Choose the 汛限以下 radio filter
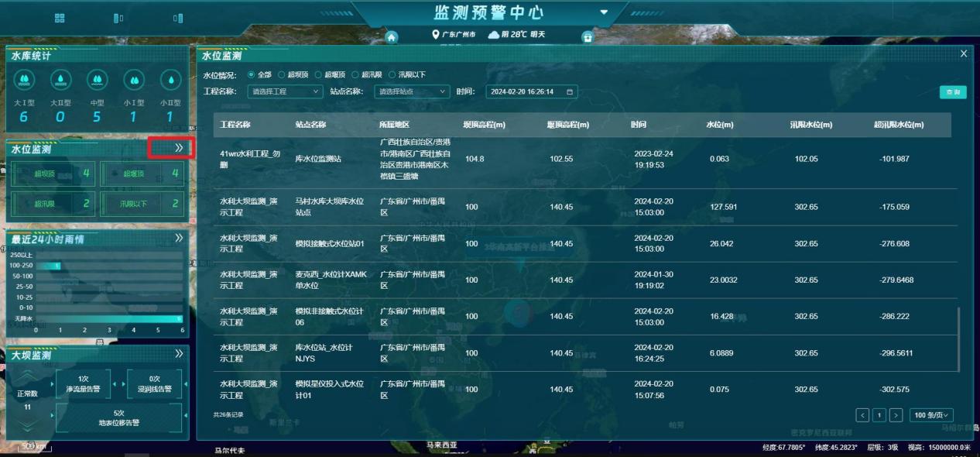Image resolution: width=980 pixels, height=457 pixels. pyautogui.click(x=392, y=75)
